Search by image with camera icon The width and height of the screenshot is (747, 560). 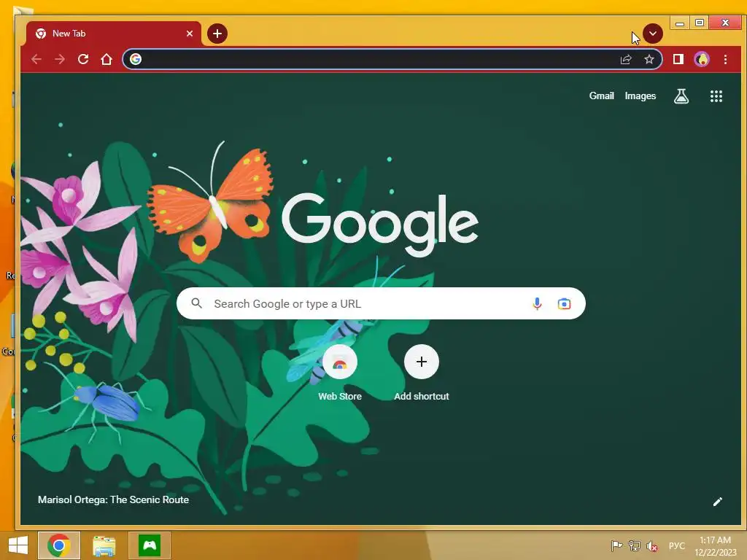pyautogui.click(x=564, y=303)
